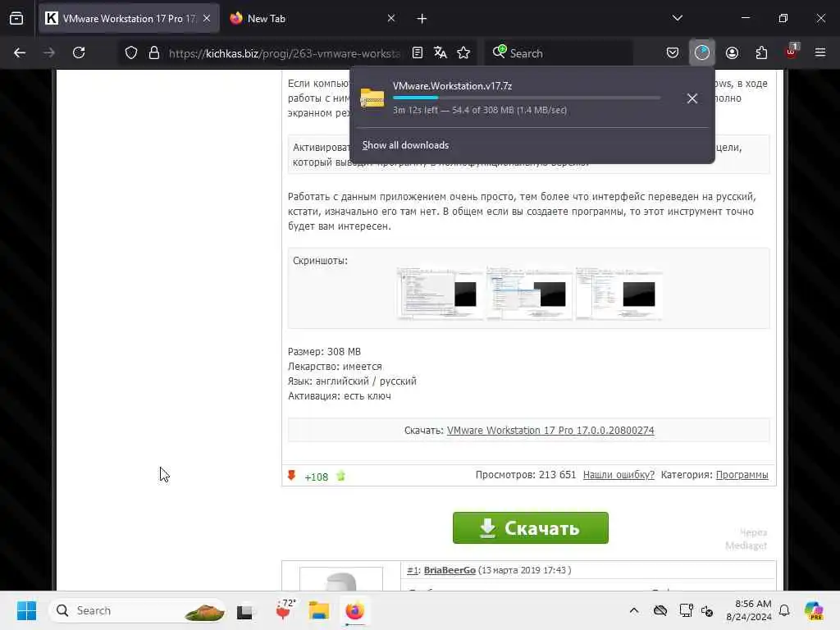The image size is (840, 630).
Task: Open the network display tray icon
Action: tap(686, 610)
